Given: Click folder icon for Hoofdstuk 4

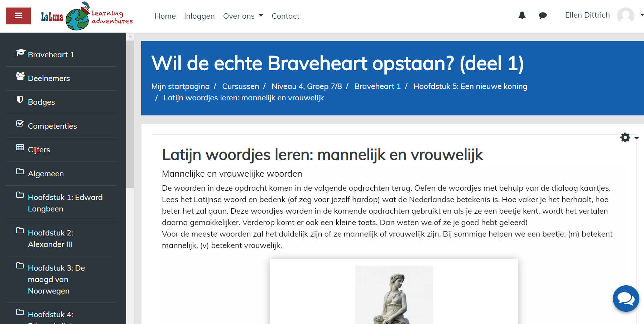Looking at the screenshot, I should pos(20,312).
